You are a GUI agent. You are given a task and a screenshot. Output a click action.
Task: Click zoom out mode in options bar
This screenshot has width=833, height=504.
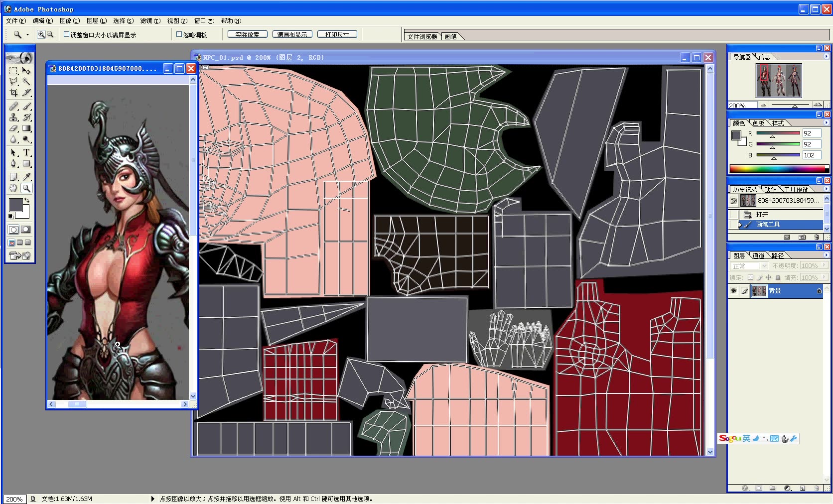click(x=50, y=34)
